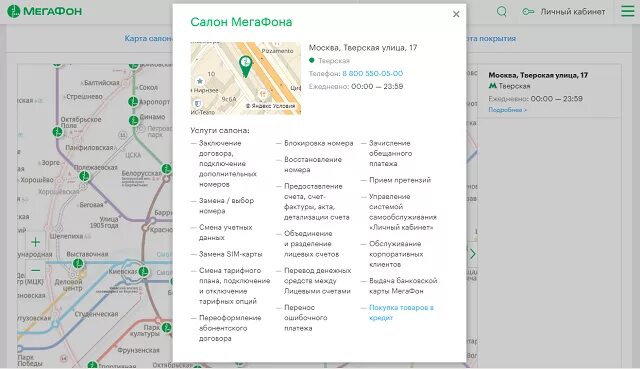Click Ежедневно 00:00 — 23:59 hours in popup
The width and height of the screenshot is (640, 369).
(356, 87)
